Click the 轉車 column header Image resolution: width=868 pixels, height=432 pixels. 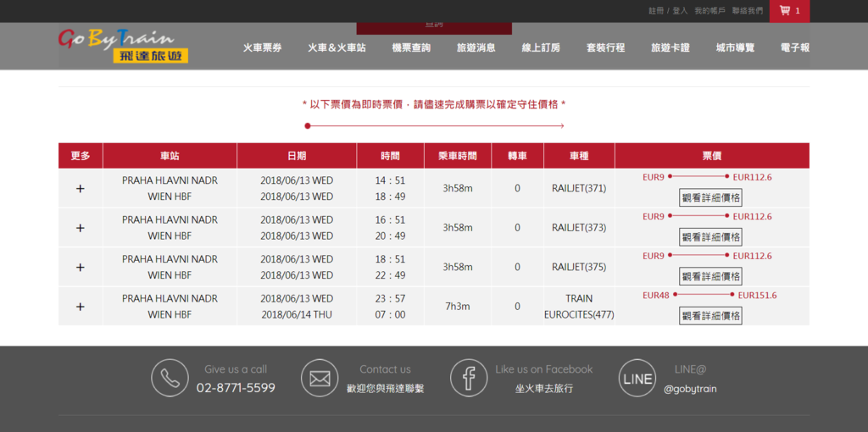pyautogui.click(x=518, y=156)
